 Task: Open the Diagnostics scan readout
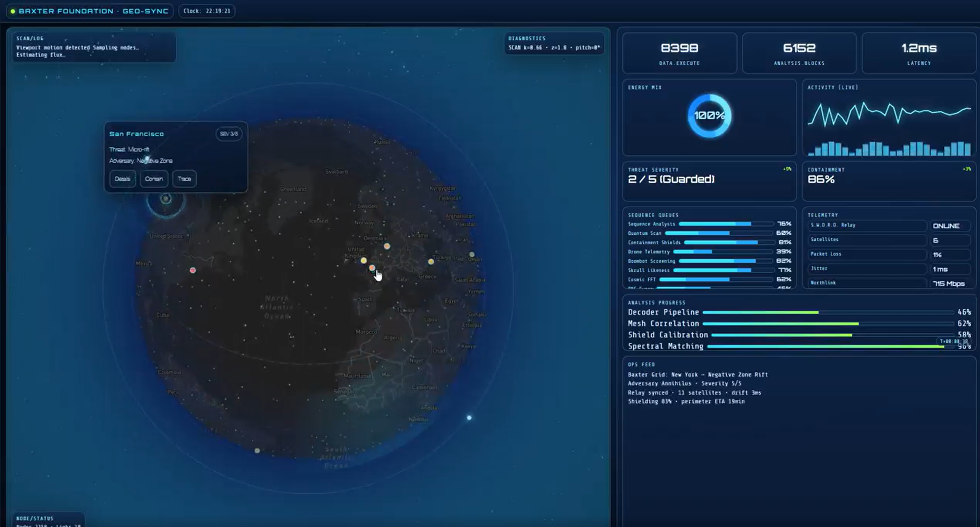coord(554,43)
